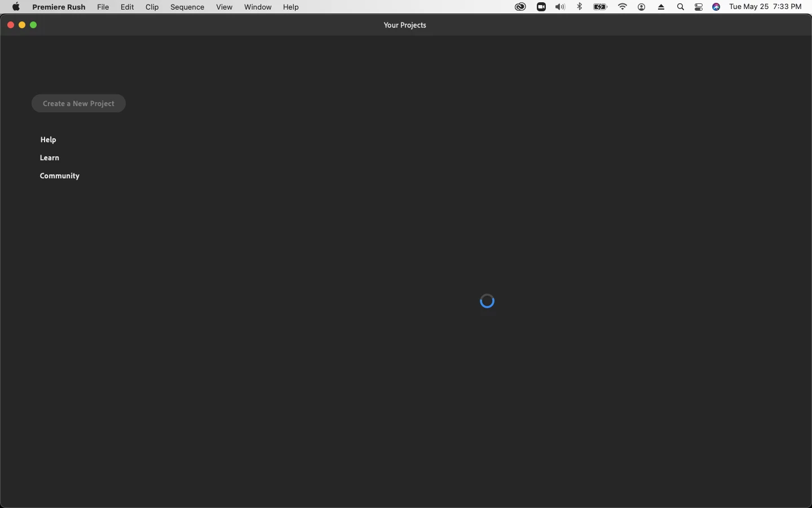Open the Wi-Fi status menu
Viewport: 812px width, 508px height.
(623, 7)
